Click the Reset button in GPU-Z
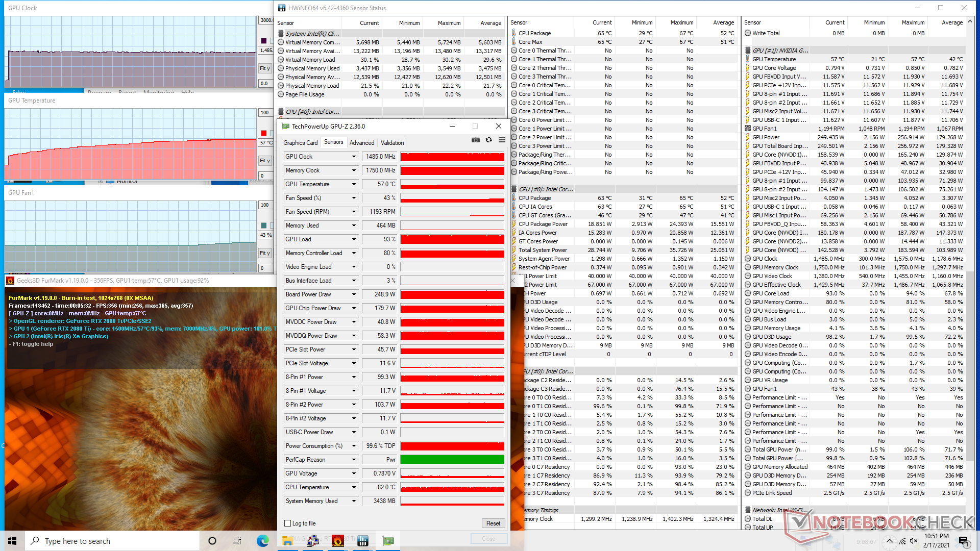Screen dimensions: 980x551 point(493,523)
